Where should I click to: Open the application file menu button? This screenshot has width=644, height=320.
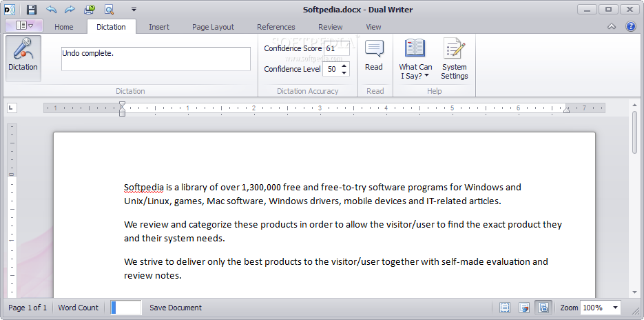pyautogui.click(x=24, y=26)
